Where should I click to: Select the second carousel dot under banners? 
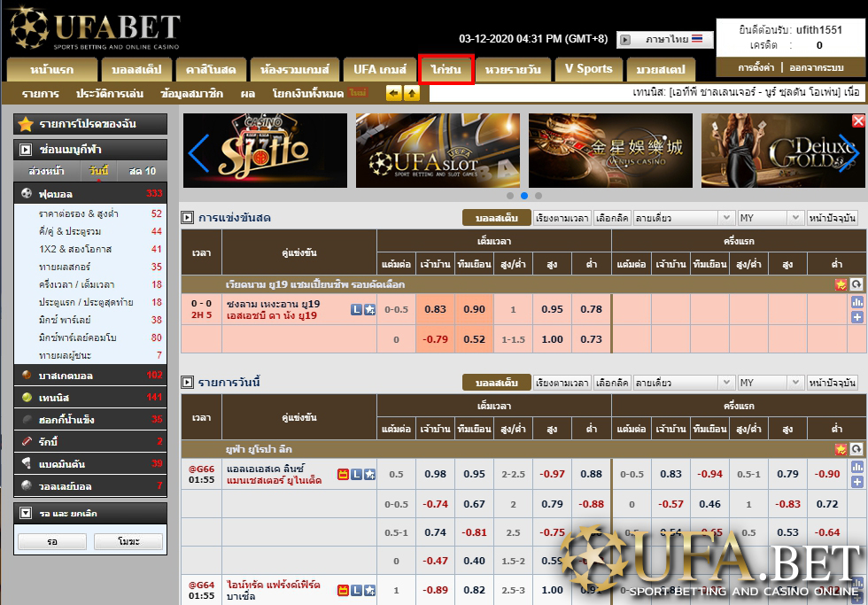524,196
